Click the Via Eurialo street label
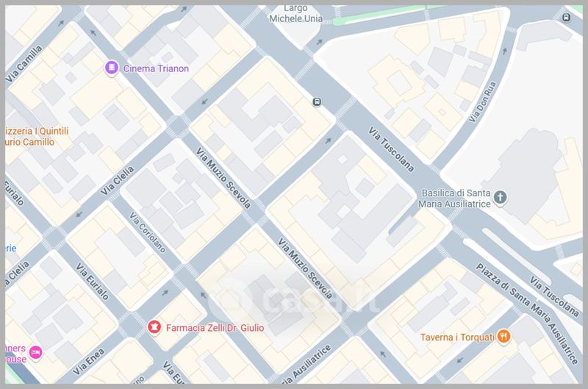588x389 pixels. coord(93,282)
